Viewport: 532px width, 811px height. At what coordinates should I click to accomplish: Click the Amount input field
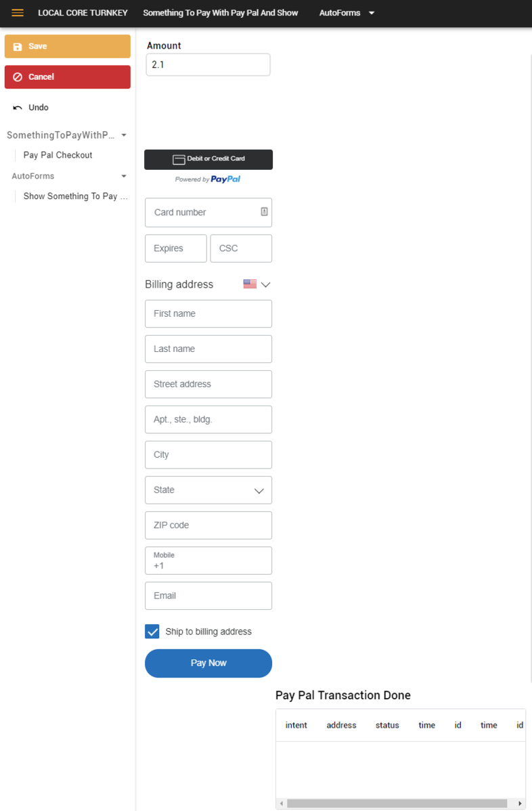208,65
